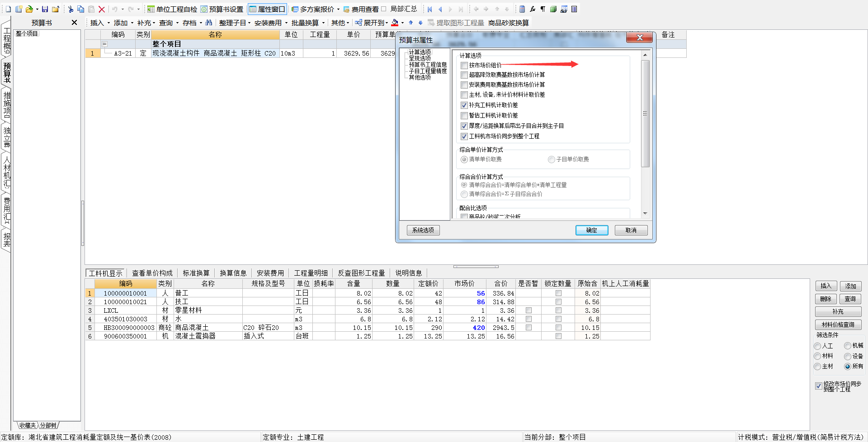Check 主材,设备,未计价材料计取价差
The width and height of the screenshot is (868, 442).
[x=464, y=95]
